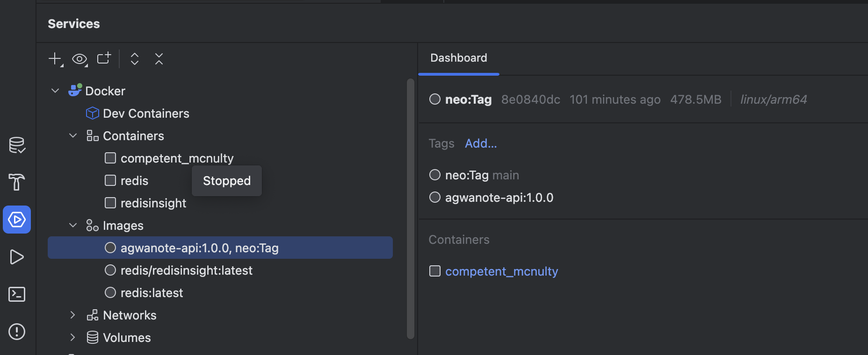Viewport: 868px width, 355px height.
Task: Expand all services in the tree
Action: click(135, 59)
